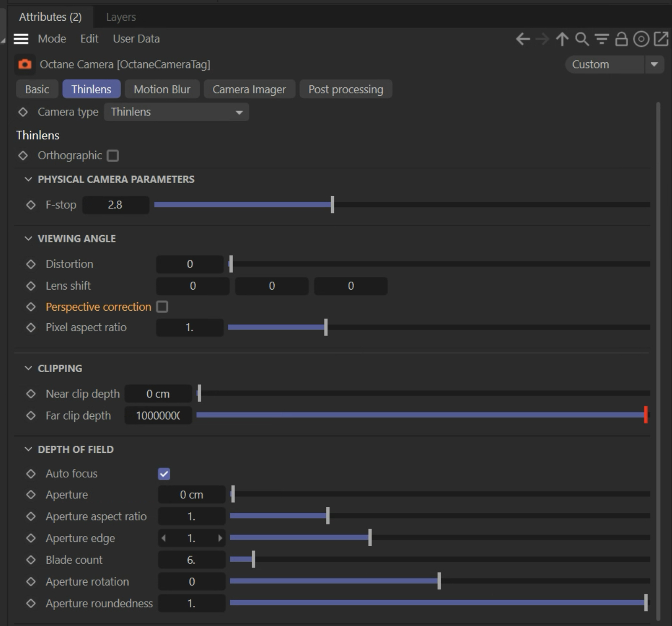Click keyframe diamond next to Near clip depth
The height and width of the screenshot is (626, 672).
point(31,394)
